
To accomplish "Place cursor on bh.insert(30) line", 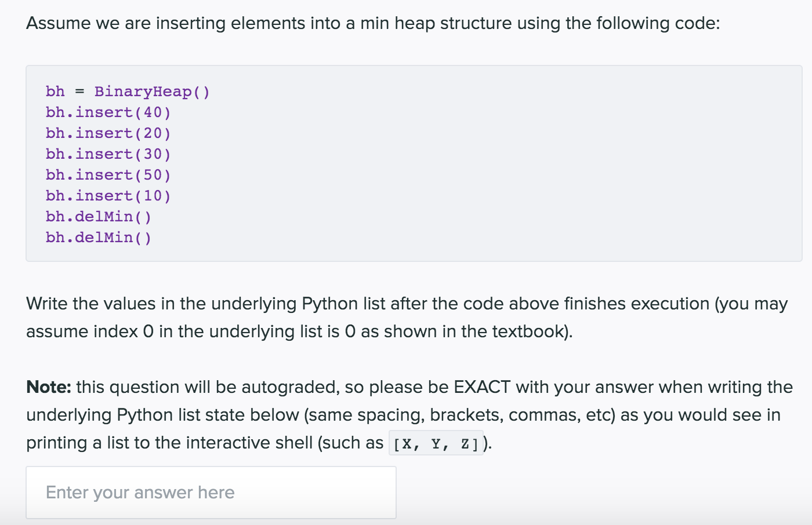I will click(108, 154).
